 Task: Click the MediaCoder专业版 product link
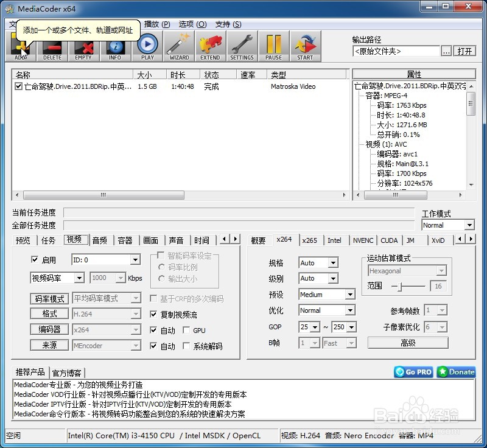coord(79,385)
